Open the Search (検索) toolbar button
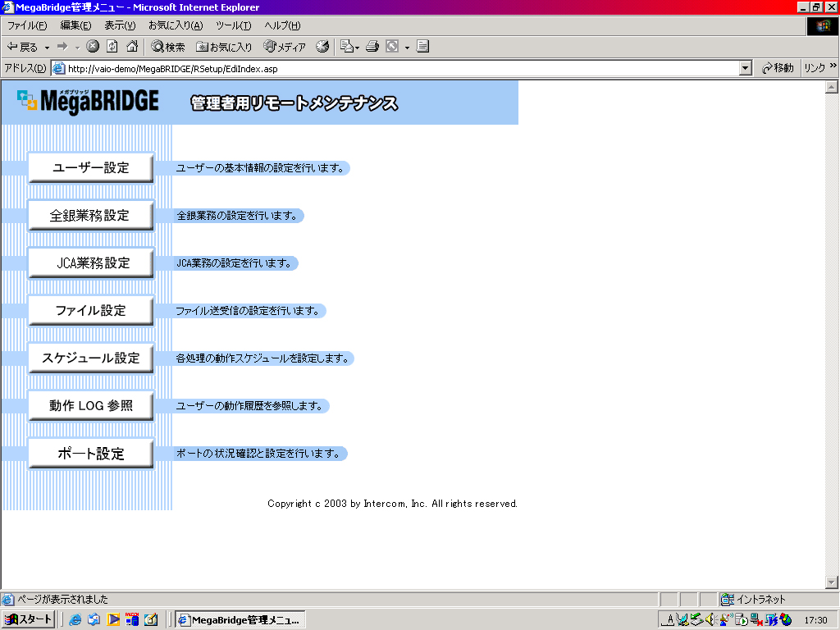Image resolution: width=840 pixels, height=630 pixels. click(x=167, y=47)
